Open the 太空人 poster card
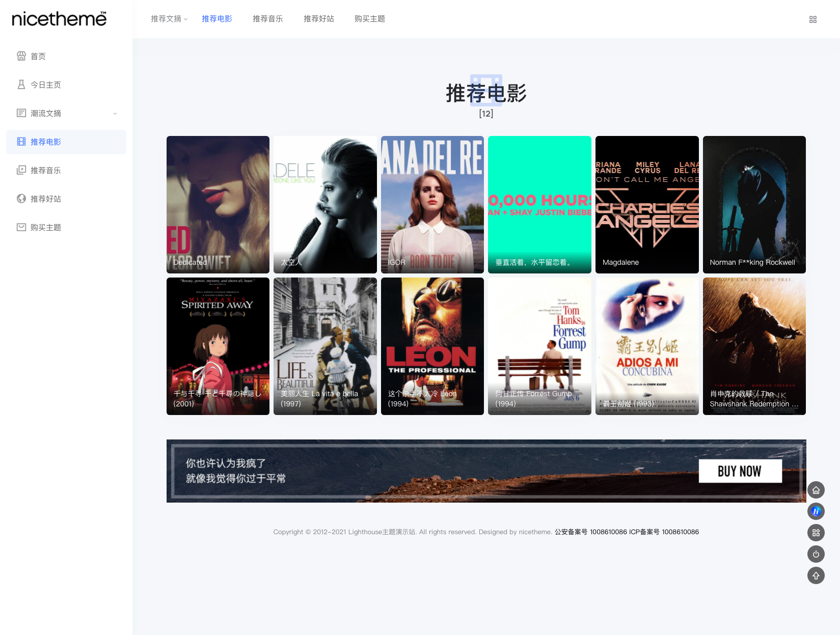Image resolution: width=840 pixels, height=635 pixels. point(325,205)
